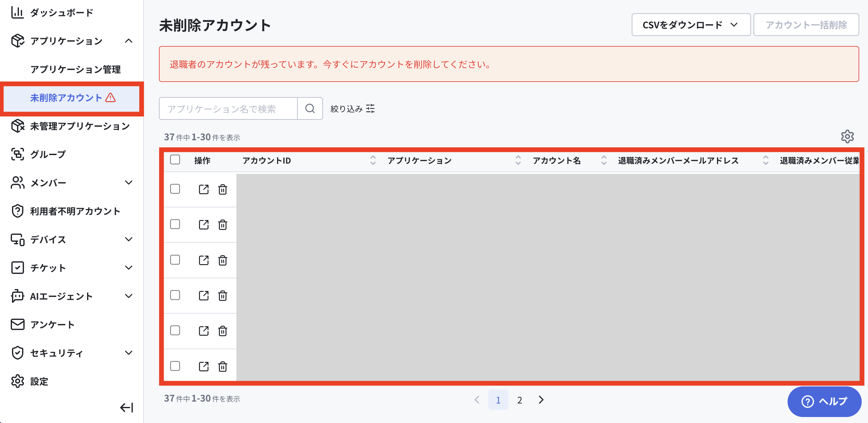
Task: Expand the AIエージェント menu chevron
Action: [x=128, y=296]
